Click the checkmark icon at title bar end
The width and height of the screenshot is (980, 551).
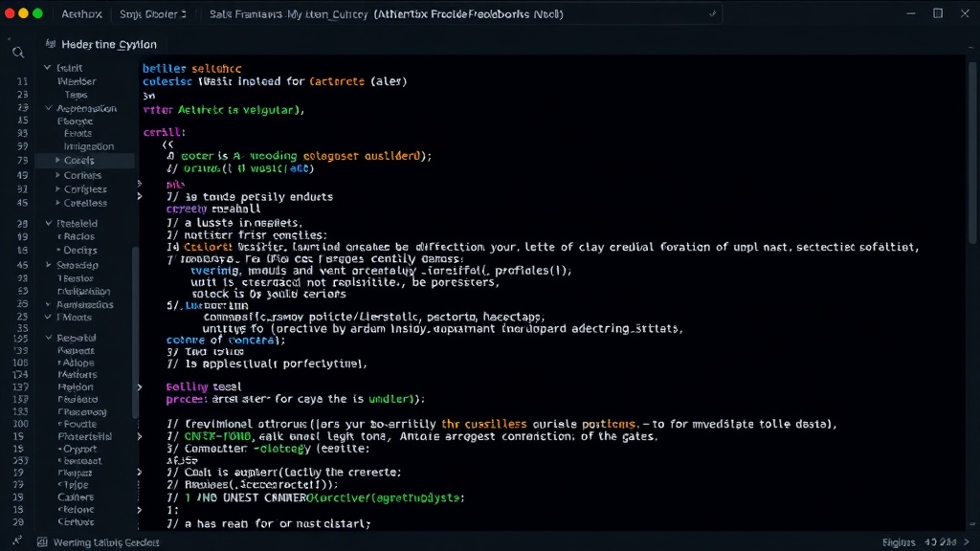point(712,13)
